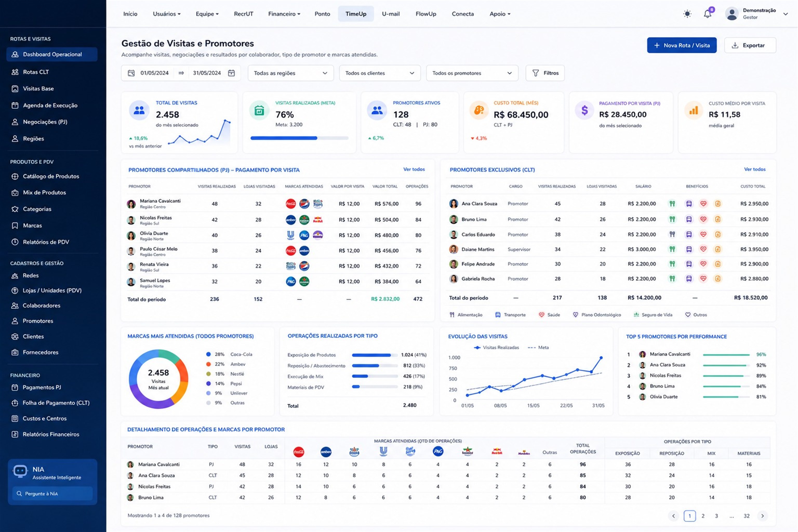Click the end date 31/05/2024 field
This screenshot has width=798, height=532.
point(207,73)
